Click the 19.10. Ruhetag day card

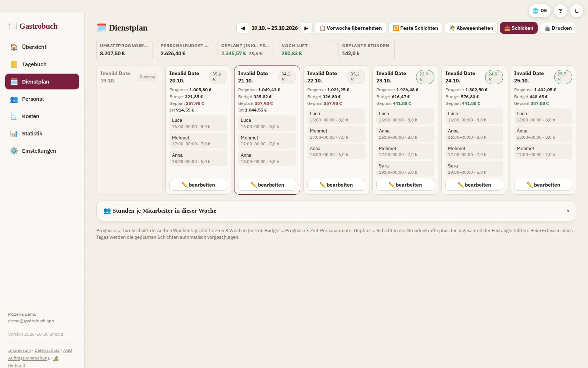(129, 130)
